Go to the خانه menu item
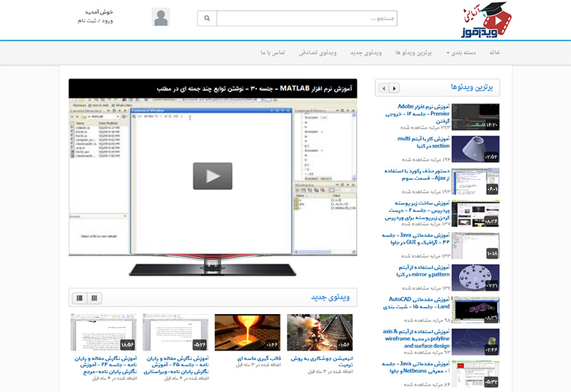 click(494, 54)
